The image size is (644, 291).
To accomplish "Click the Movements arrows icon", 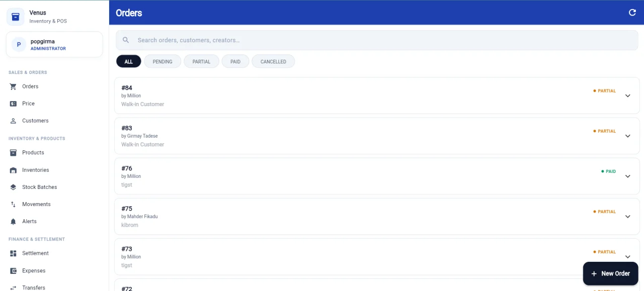I will point(13,204).
